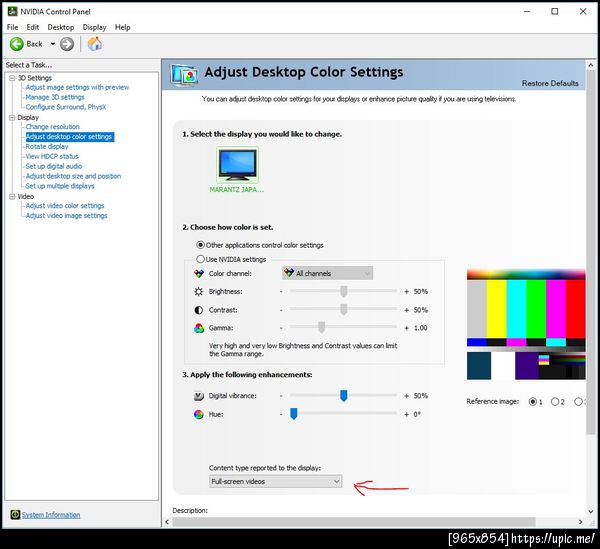Select the MARANTZ JAPA display monitor

(237, 165)
